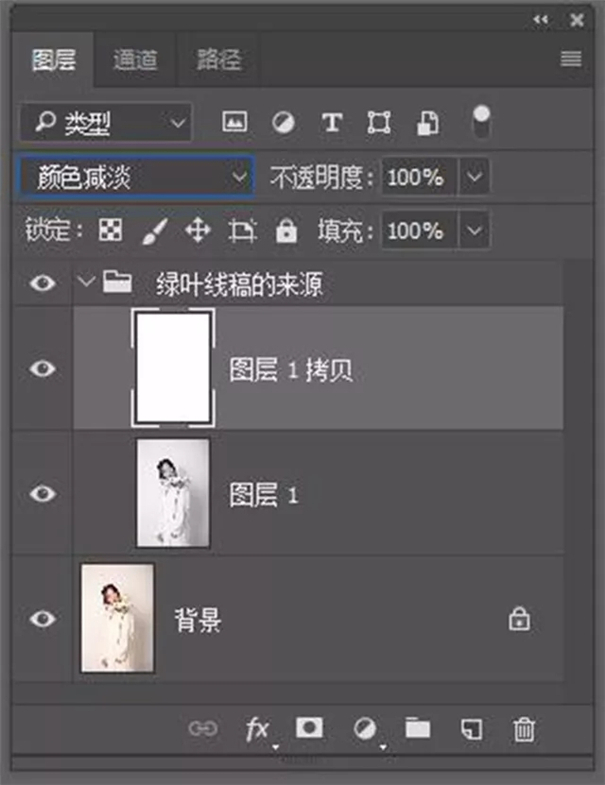The image size is (605, 785).
Task: Click folder icon of 绿叶线稿的来源 group
Action: coord(117,281)
